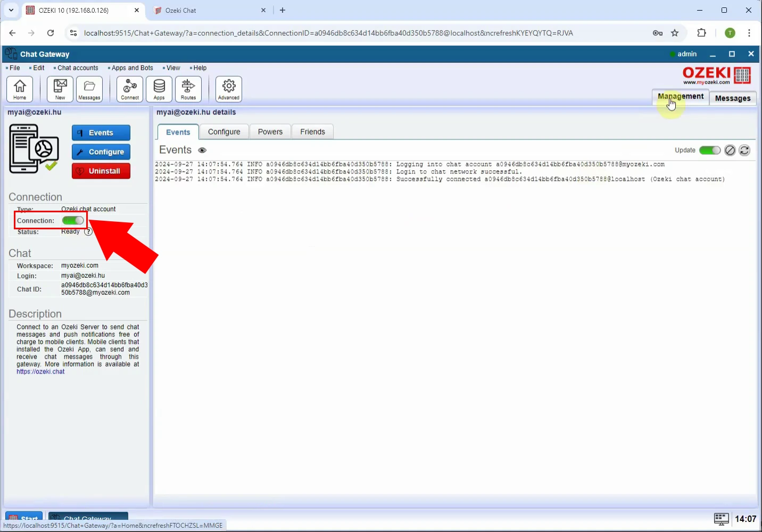
Task: Open the Apps toolbar icon
Action: [x=159, y=89]
